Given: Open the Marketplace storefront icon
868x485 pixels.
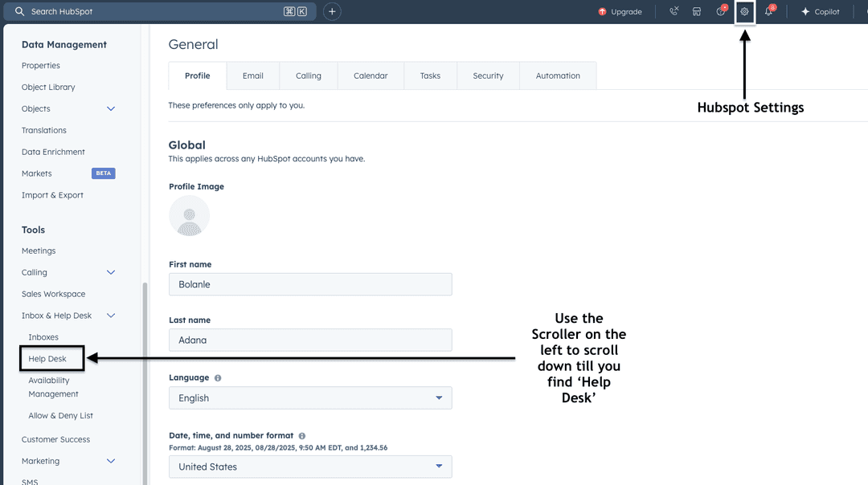Looking at the screenshot, I should [x=697, y=12].
